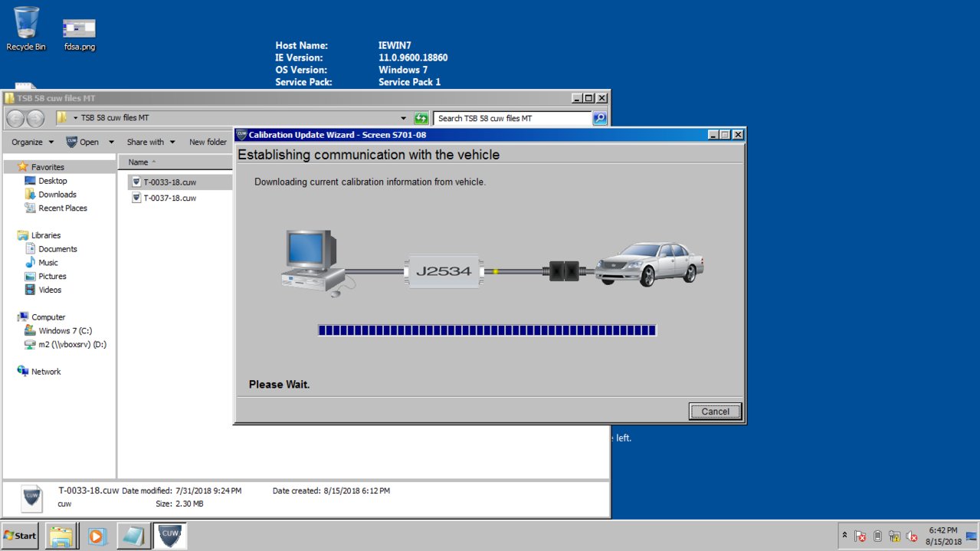Open the m2 (\\vboxsrv) (D:) drive
This screenshot has width=980, height=551.
click(x=73, y=345)
